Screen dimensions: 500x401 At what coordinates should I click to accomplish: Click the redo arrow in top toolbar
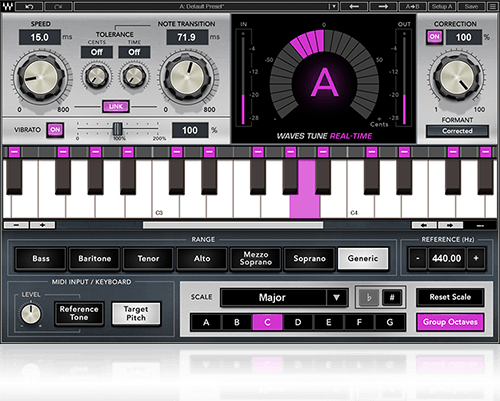coord(58,6)
